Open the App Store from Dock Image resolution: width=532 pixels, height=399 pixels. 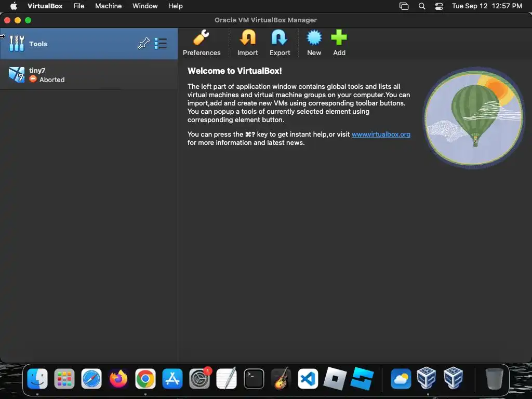(x=172, y=379)
